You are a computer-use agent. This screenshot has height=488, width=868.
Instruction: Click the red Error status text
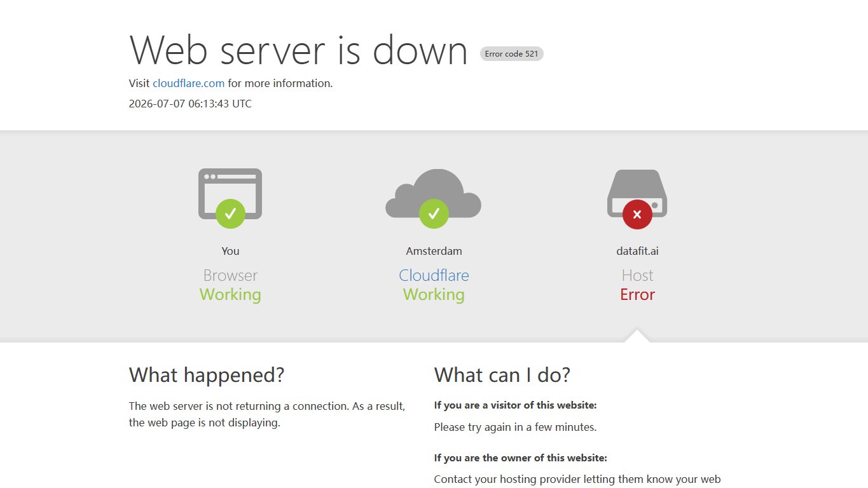[x=637, y=295]
